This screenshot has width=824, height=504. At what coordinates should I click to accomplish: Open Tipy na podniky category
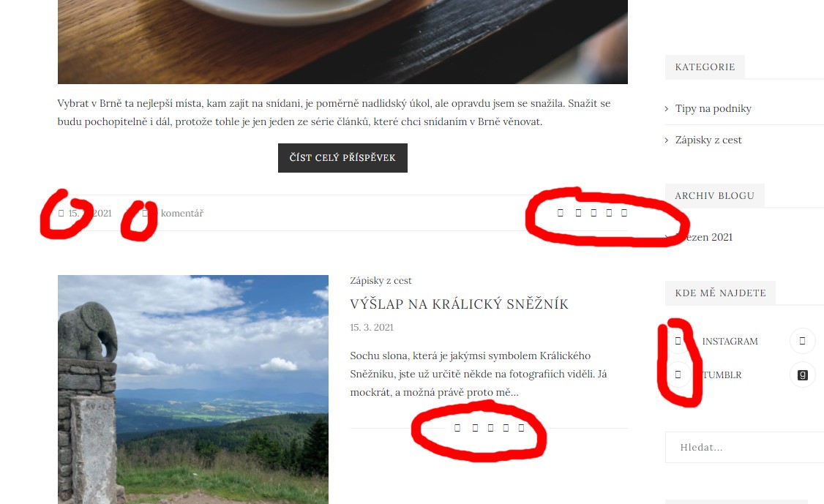point(713,109)
